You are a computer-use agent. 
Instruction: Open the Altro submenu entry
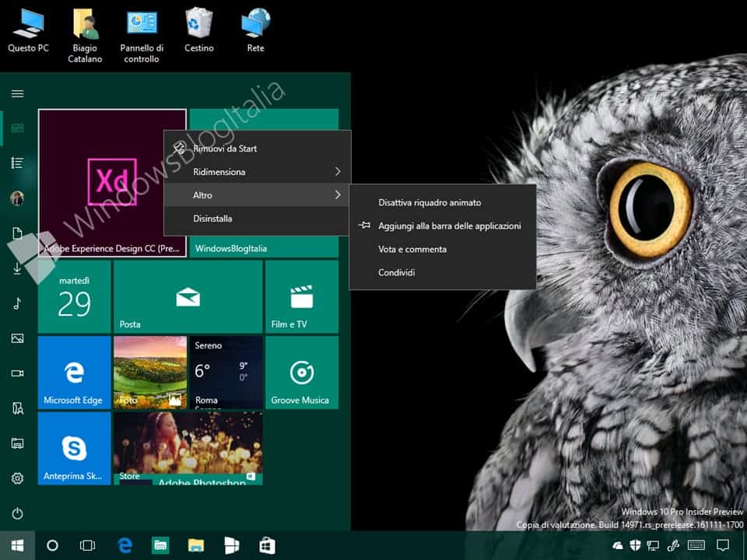click(x=258, y=195)
